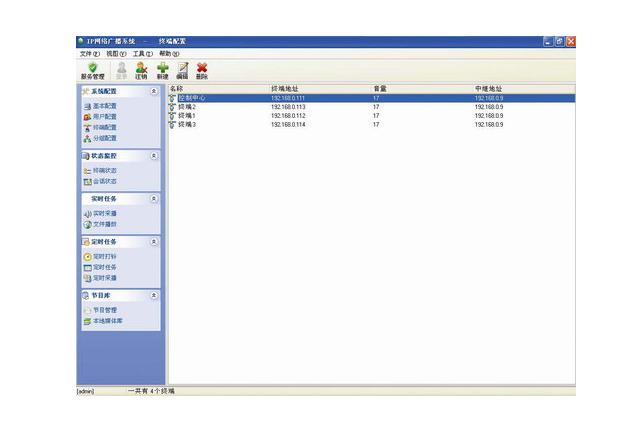Image resolution: width=630 pixels, height=439 pixels.
Task: Click address 192.168.0.112
Action: click(x=288, y=116)
